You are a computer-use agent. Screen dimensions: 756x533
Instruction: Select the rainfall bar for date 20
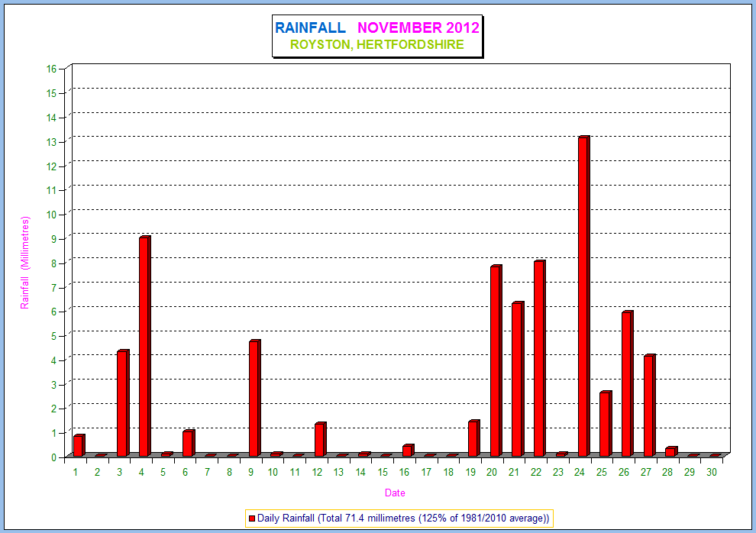496,360
